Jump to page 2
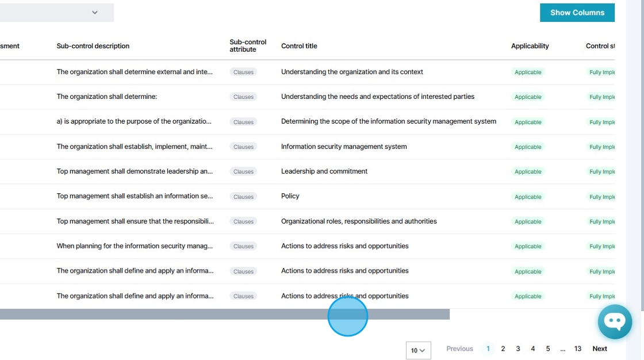 pos(503,348)
